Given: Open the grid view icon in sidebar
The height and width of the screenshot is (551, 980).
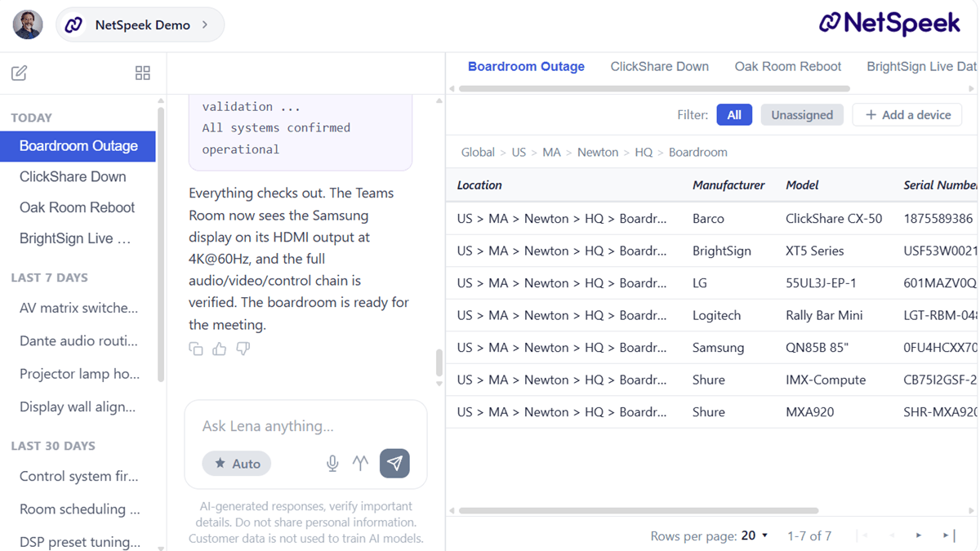Looking at the screenshot, I should click(x=142, y=73).
